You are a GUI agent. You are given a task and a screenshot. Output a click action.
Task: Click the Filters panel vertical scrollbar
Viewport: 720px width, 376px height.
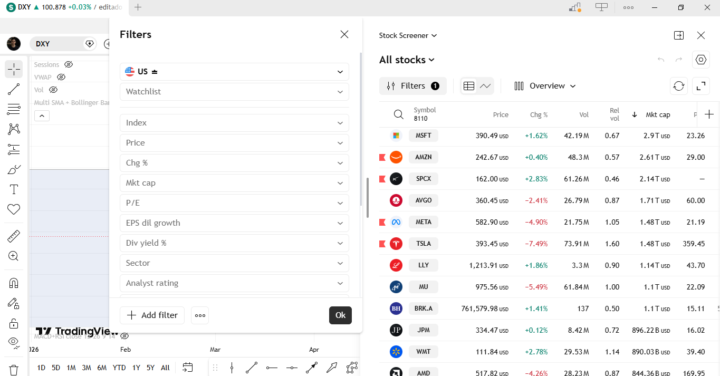point(367,197)
